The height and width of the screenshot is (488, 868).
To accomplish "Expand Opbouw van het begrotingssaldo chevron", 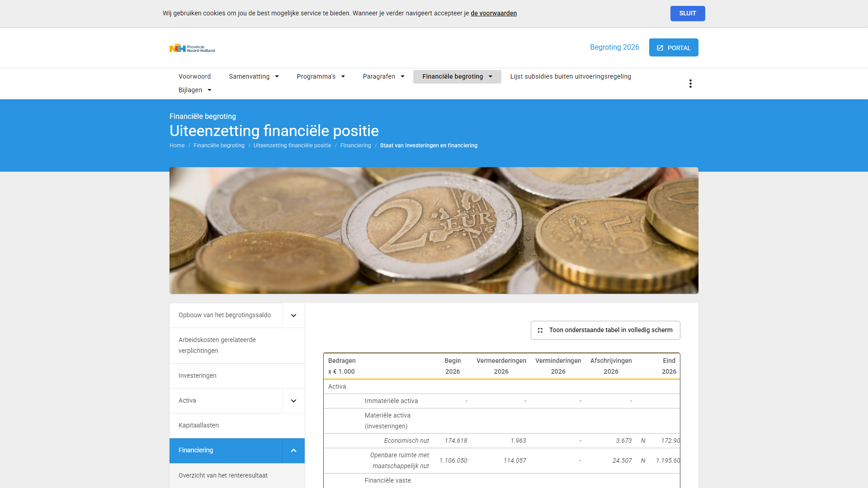I will tap(293, 315).
